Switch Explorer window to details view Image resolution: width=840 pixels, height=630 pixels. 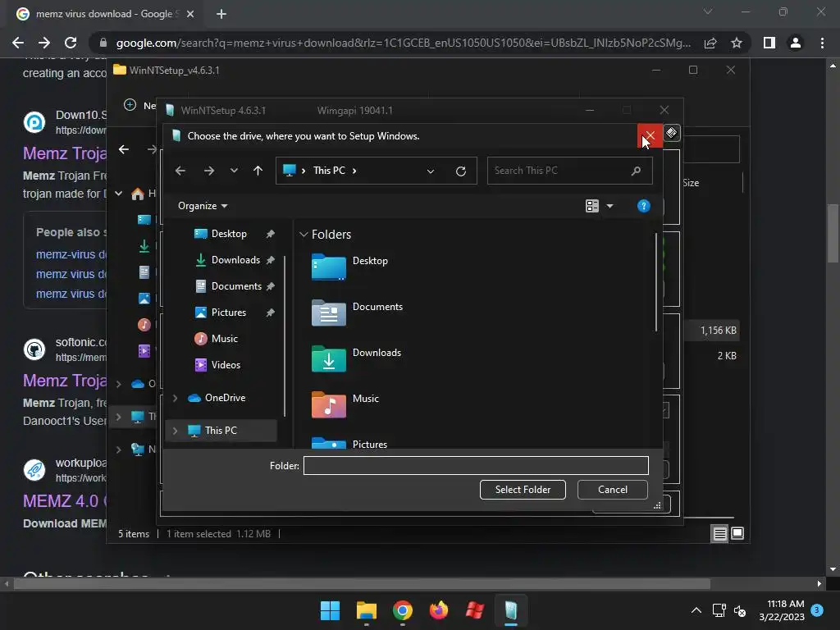(x=719, y=533)
